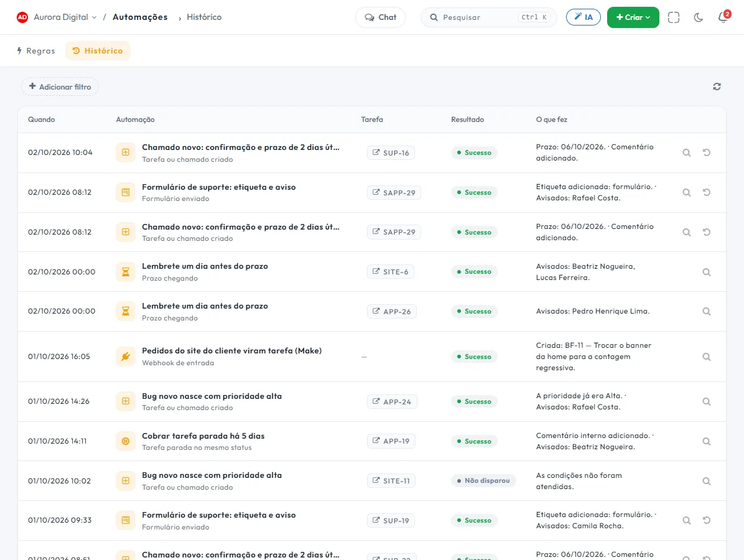Click form icon on 02/10 Formulário de suporte row
Viewport: 744px width, 560px height.
click(x=126, y=192)
